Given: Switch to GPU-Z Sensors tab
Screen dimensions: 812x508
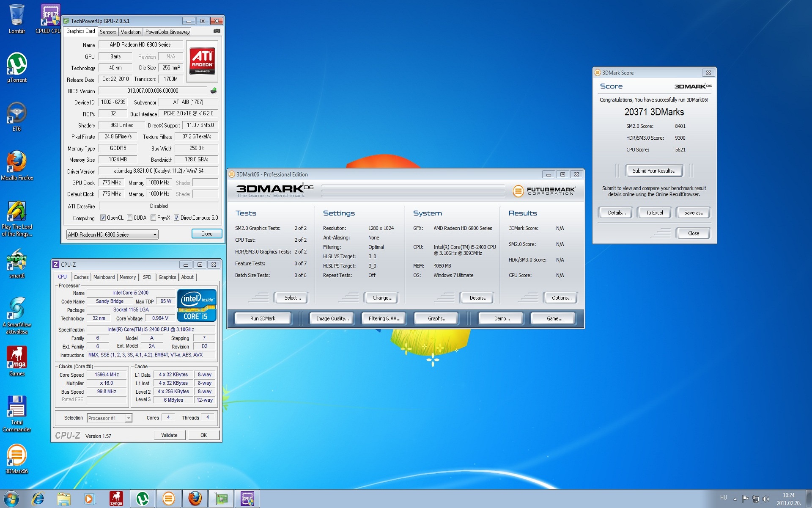Looking at the screenshot, I should coord(108,32).
